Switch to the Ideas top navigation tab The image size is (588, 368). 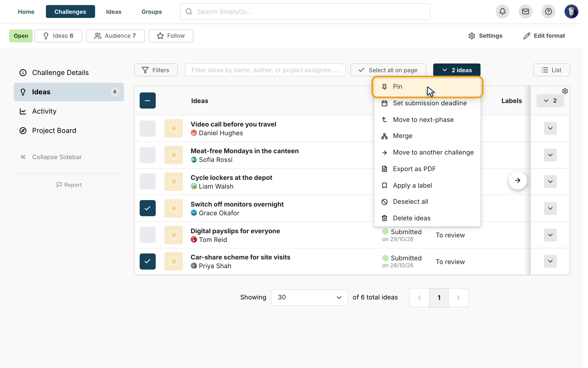click(114, 11)
